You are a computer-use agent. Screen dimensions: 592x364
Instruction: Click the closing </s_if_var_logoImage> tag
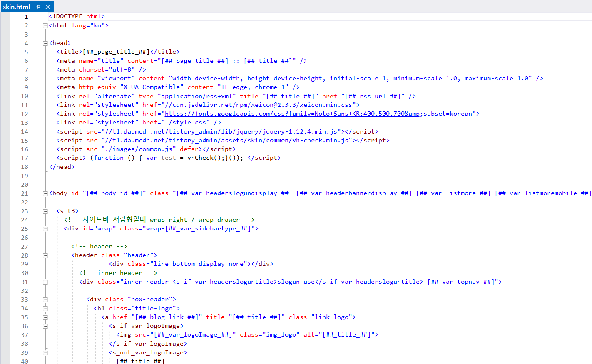(x=148, y=344)
